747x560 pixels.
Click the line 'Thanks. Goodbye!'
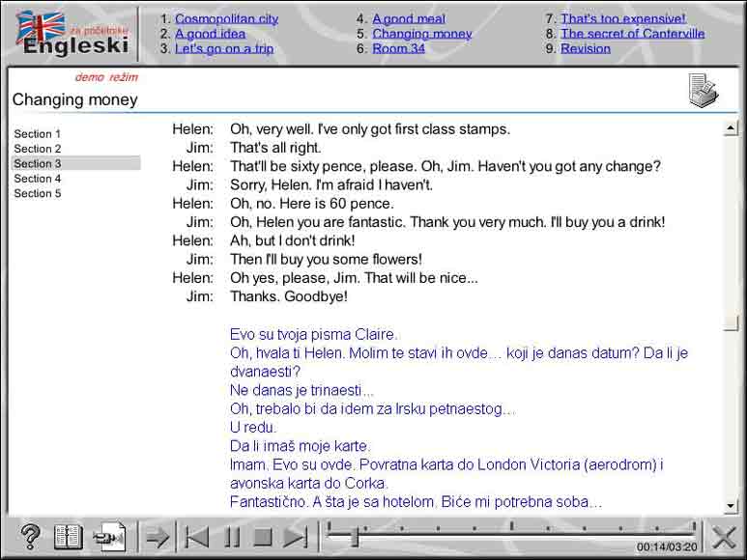pos(289,296)
